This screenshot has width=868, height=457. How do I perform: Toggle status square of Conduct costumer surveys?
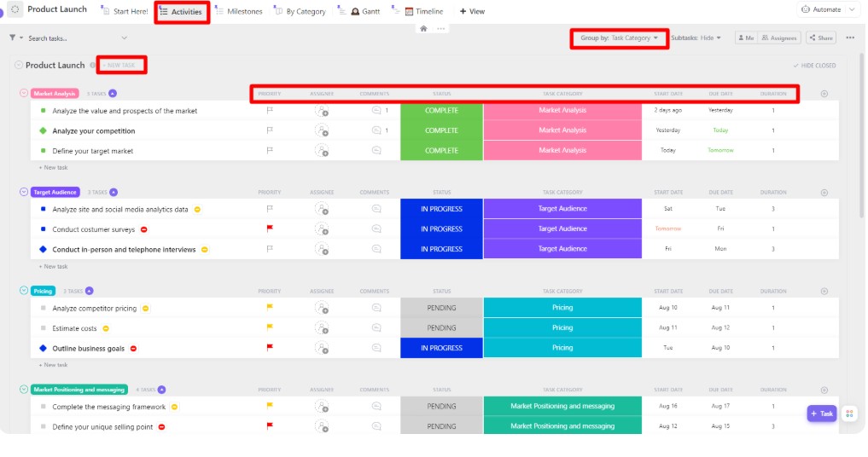[44, 229]
